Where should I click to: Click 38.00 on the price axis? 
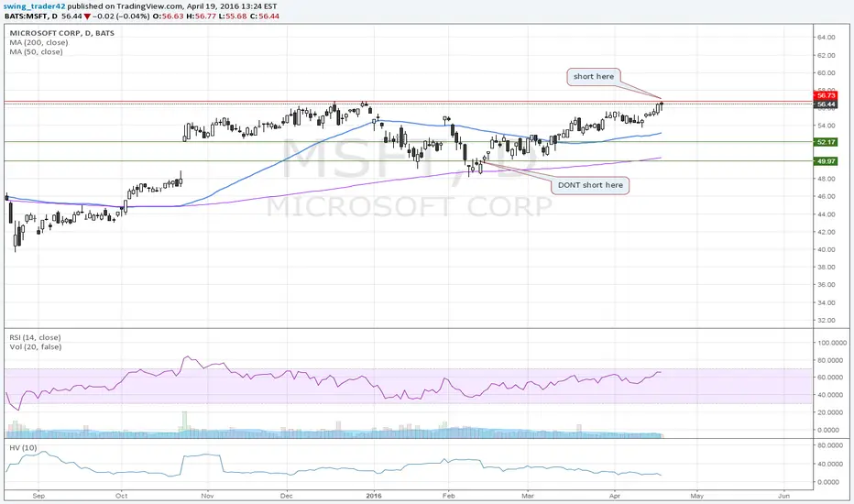click(827, 268)
